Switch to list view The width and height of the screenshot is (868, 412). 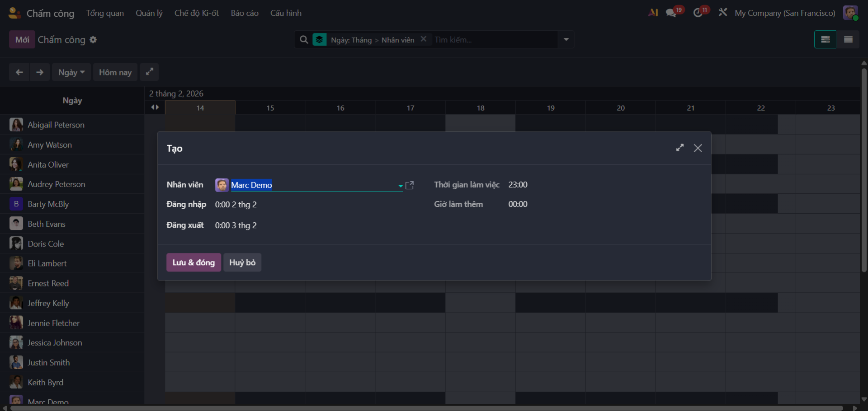point(848,40)
